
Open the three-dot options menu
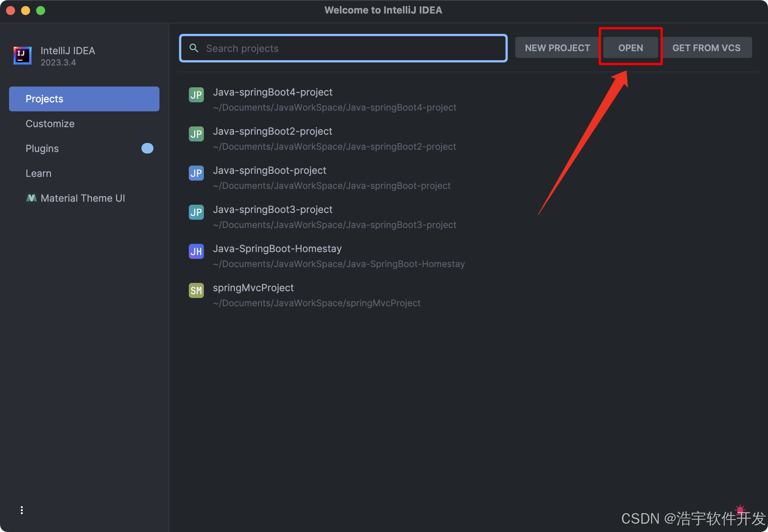(x=22, y=510)
